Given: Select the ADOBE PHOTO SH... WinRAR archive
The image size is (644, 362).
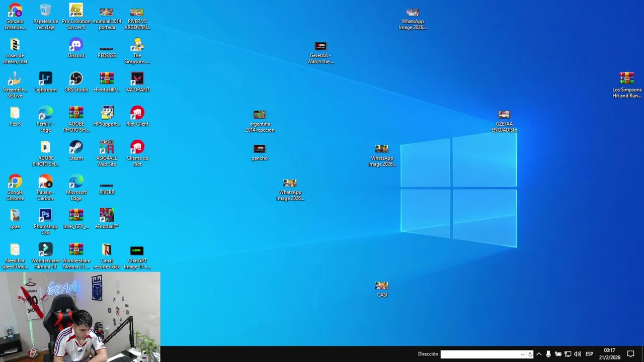Looking at the screenshot, I should click(x=76, y=119).
